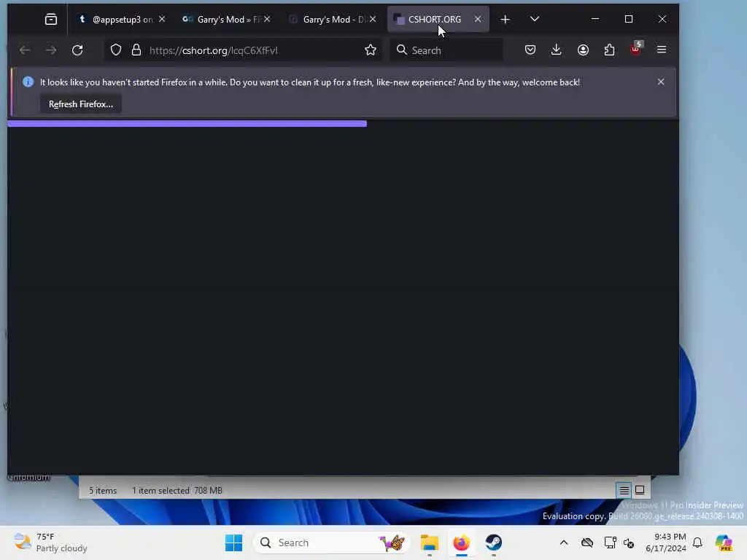Screen dimensions: 747x560
Task: Open network display tray icon
Action: click(x=610, y=542)
